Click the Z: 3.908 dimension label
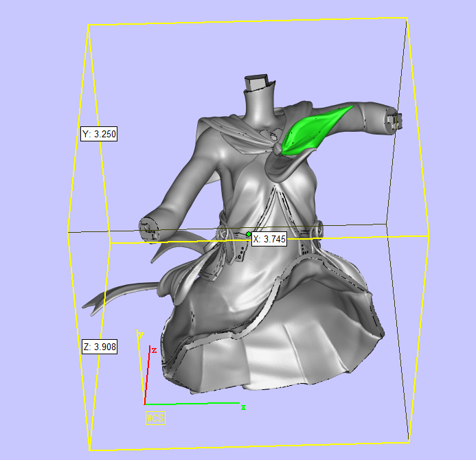476x460 pixels. point(100,347)
